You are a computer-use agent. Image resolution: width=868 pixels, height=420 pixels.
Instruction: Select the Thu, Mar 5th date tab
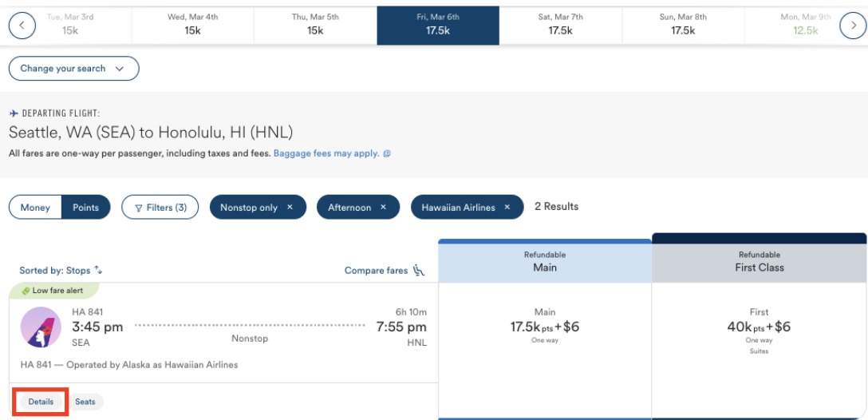(315, 26)
